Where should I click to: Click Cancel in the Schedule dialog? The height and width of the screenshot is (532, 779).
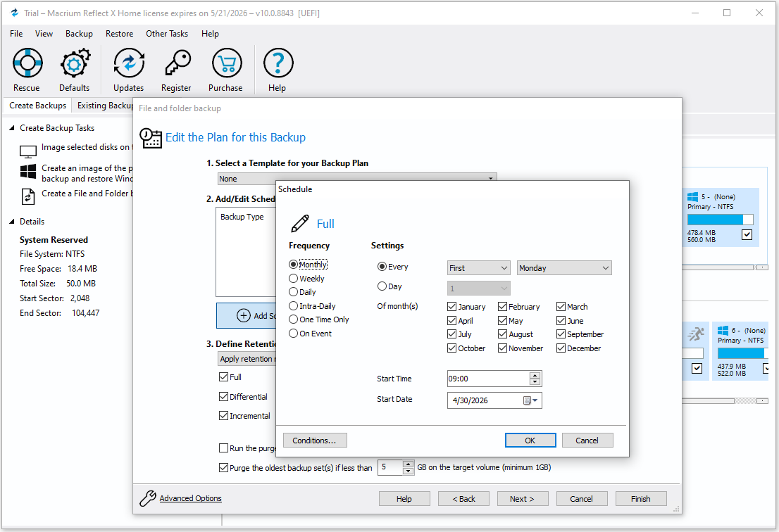click(x=587, y=441)
